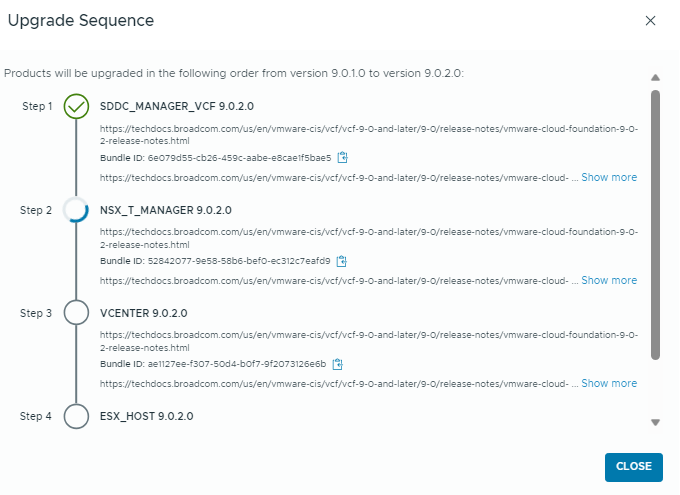Click Step 2 in-progress spinner icon

tap(76, 210)
